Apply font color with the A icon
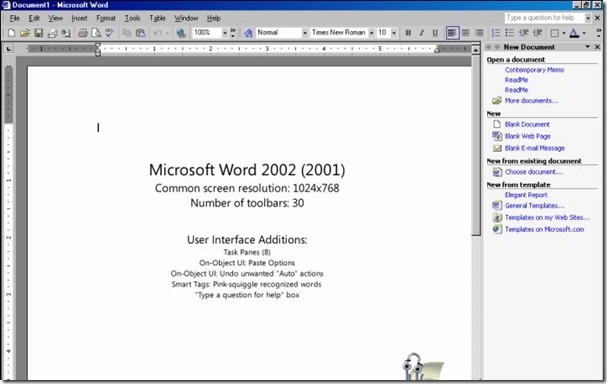 click(574, 33)
